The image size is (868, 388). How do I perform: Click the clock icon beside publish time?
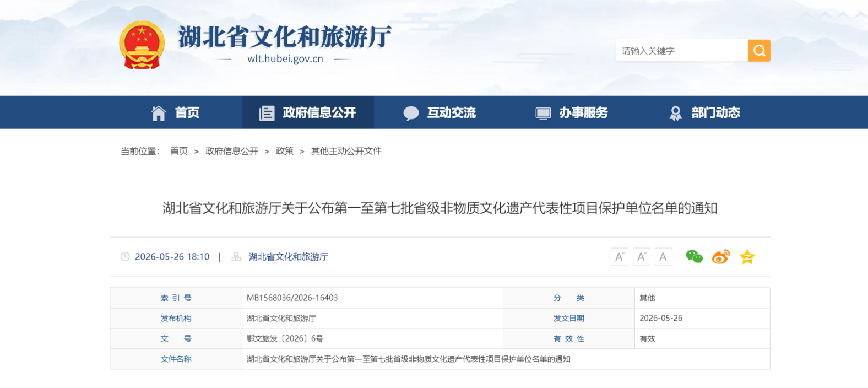[x=125, y=257]
